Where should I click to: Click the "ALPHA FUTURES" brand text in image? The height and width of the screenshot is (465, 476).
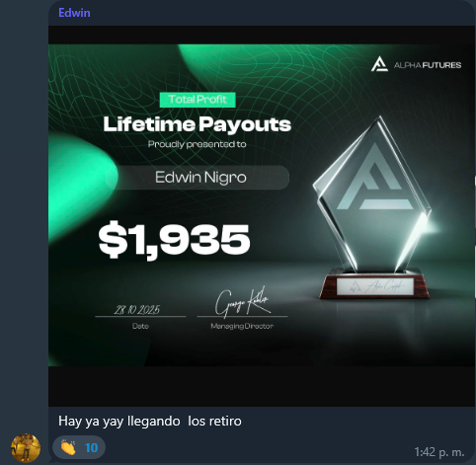428,65
